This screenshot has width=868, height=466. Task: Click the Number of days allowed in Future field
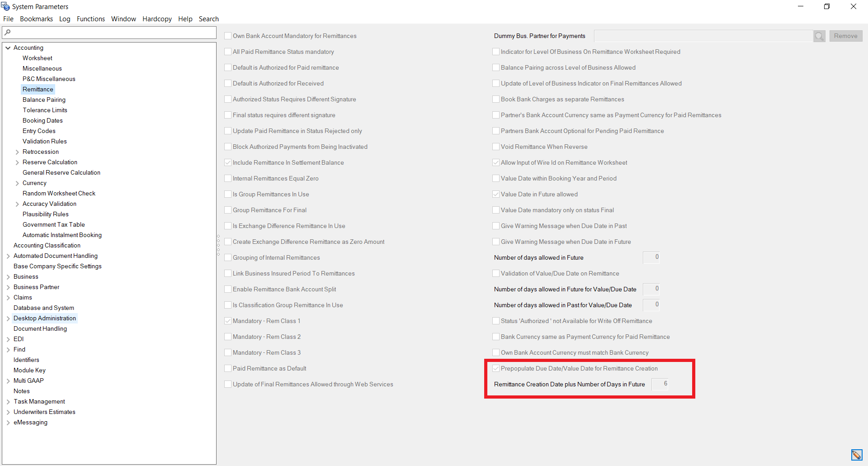(651, 257)
